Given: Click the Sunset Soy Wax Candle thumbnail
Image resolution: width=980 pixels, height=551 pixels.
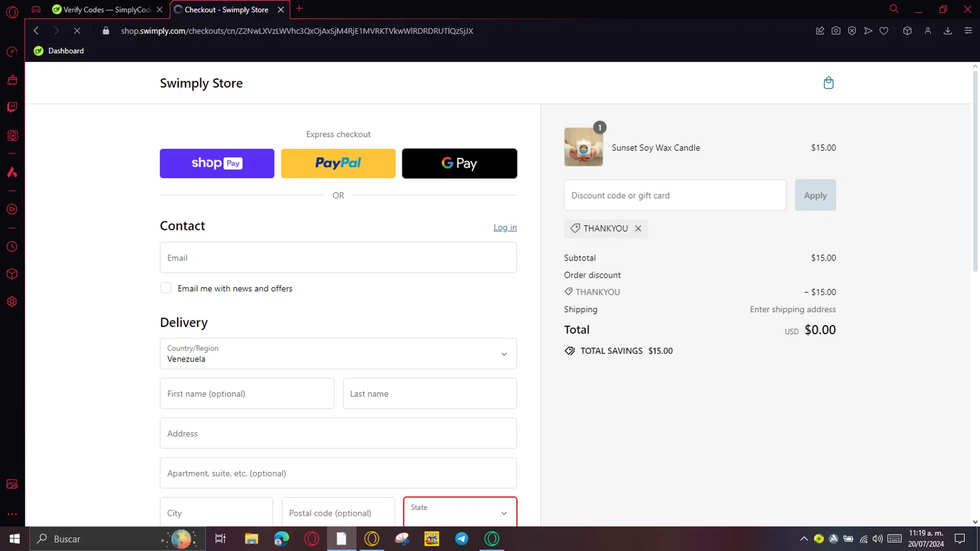Looking at the screenshot, I should click(x=583, y=147).
